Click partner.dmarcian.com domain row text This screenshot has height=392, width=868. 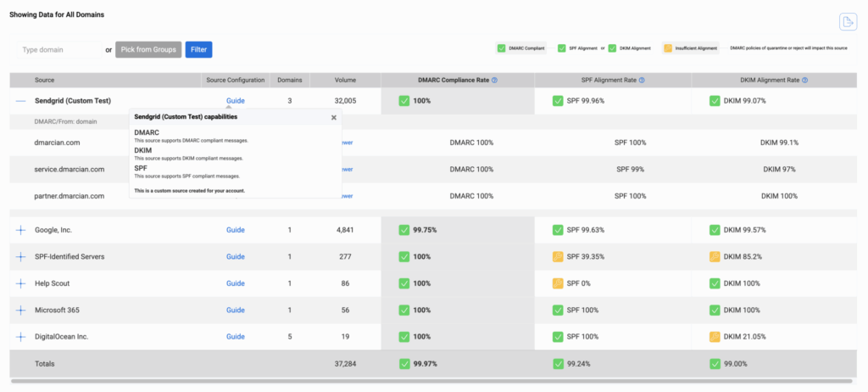(70, 196)
